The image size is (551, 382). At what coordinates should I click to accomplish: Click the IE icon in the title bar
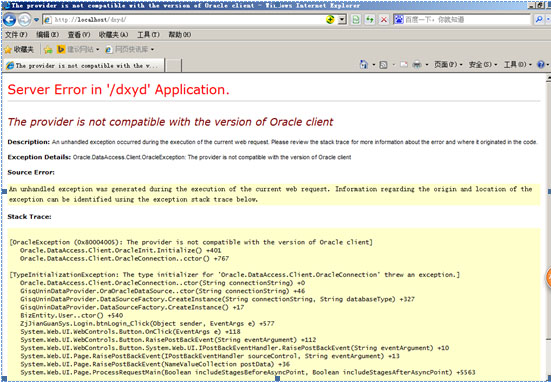point(6,5)
